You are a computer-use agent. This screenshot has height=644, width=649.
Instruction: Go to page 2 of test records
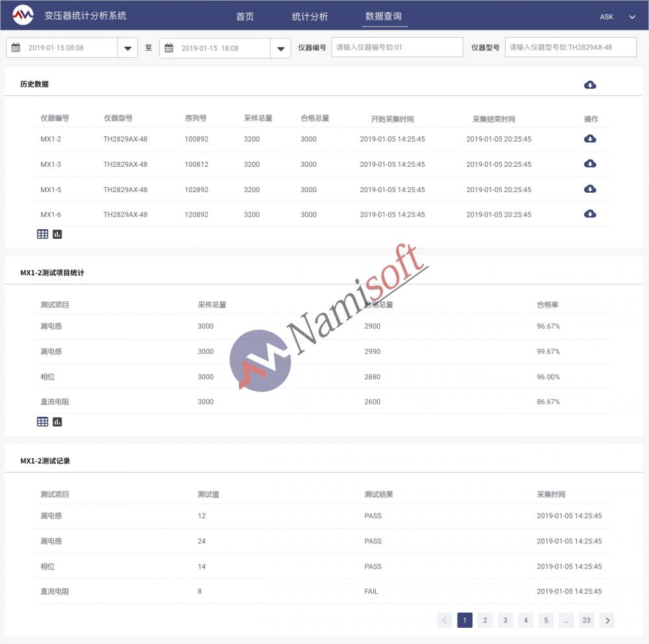485,621
